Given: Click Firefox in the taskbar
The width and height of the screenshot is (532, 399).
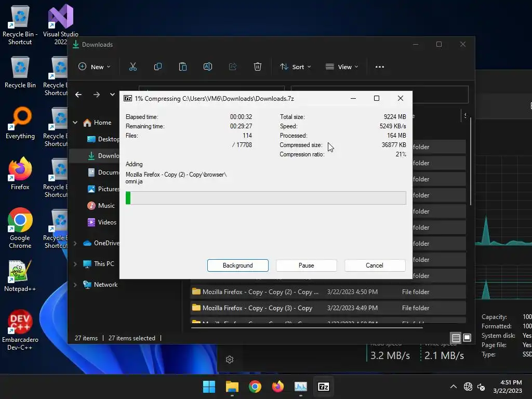Looking at the screenshot, I should click(278, 387).
